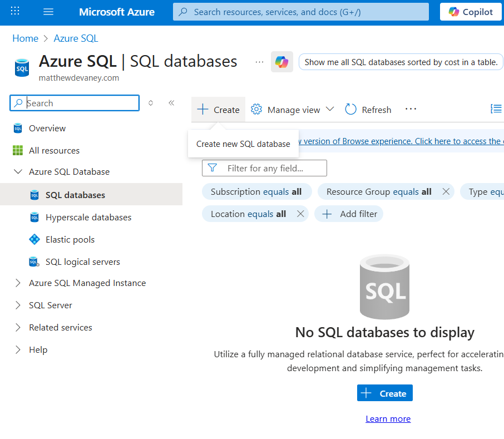Follow the Learn more link
The height and width of the screenshot is (439, 504).
click(x=388, y=419)
